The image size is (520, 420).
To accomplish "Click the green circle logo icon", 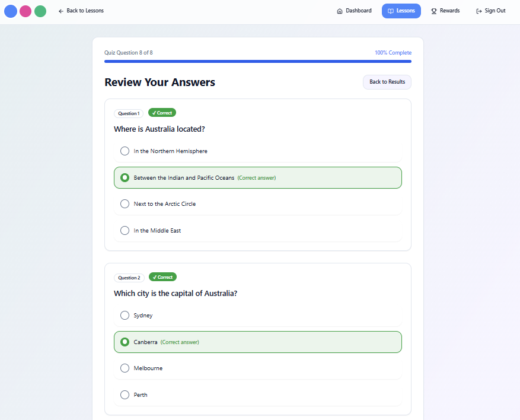I will coord(40,11).
